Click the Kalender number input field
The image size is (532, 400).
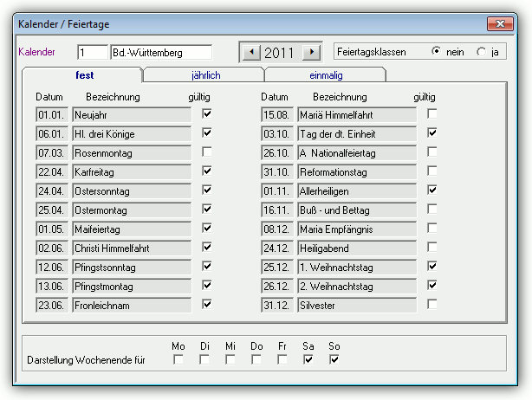pyautogui.click(x=93, y=53)
